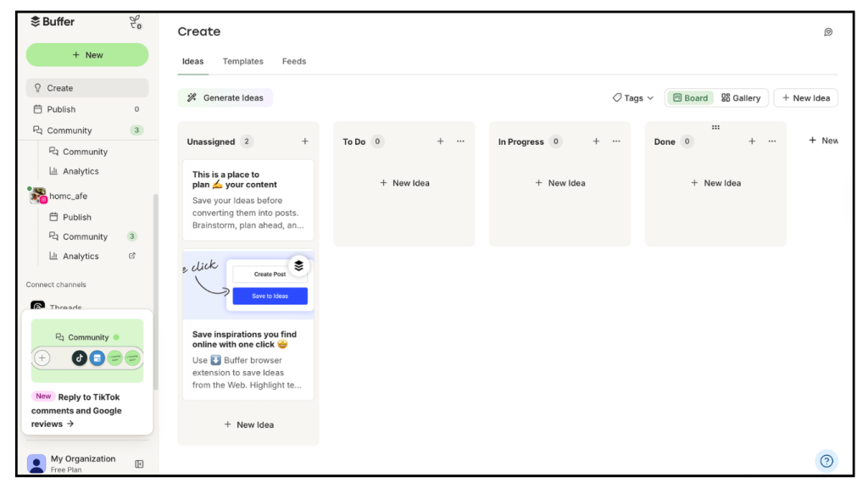Image resolution: width=868 pixels, height=488 pixels.
Task: Click the help question mark button
Action: [826, 461]
